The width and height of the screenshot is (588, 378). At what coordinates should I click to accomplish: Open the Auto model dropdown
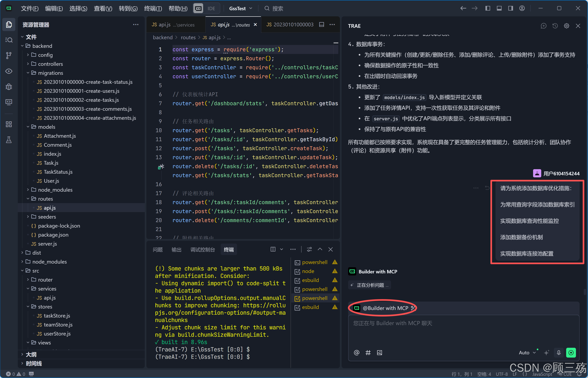527,353
